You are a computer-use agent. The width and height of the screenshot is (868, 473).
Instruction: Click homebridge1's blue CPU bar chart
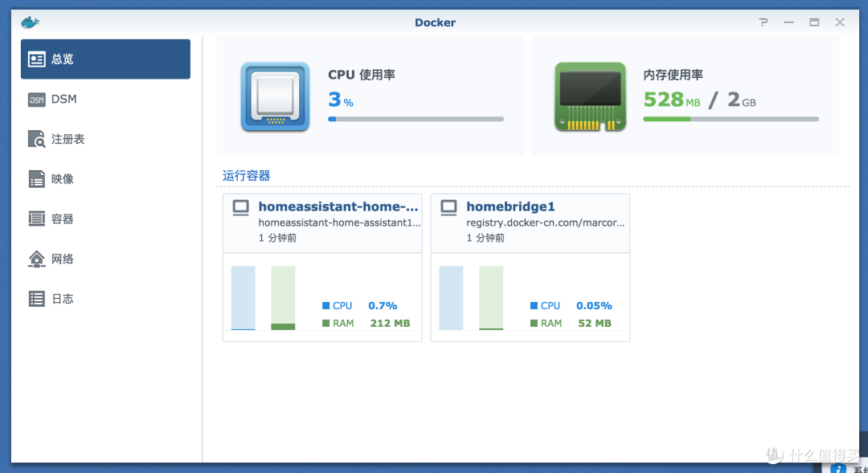coord(451,298)
